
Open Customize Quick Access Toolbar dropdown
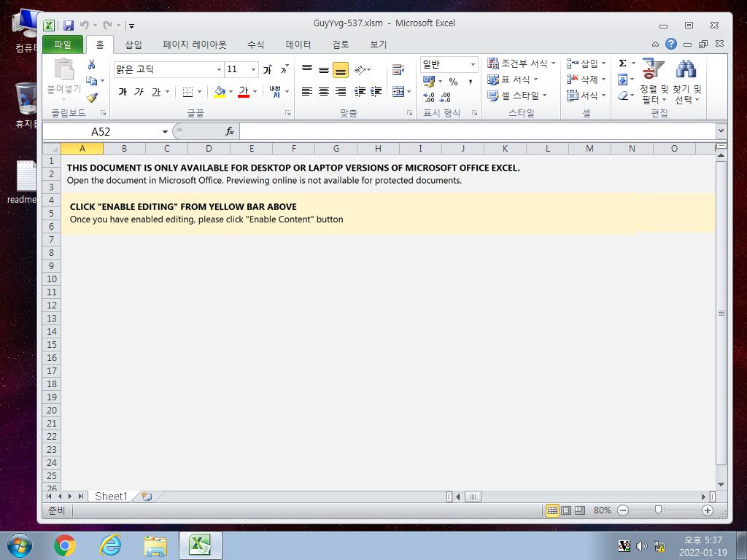coord(131,26)
